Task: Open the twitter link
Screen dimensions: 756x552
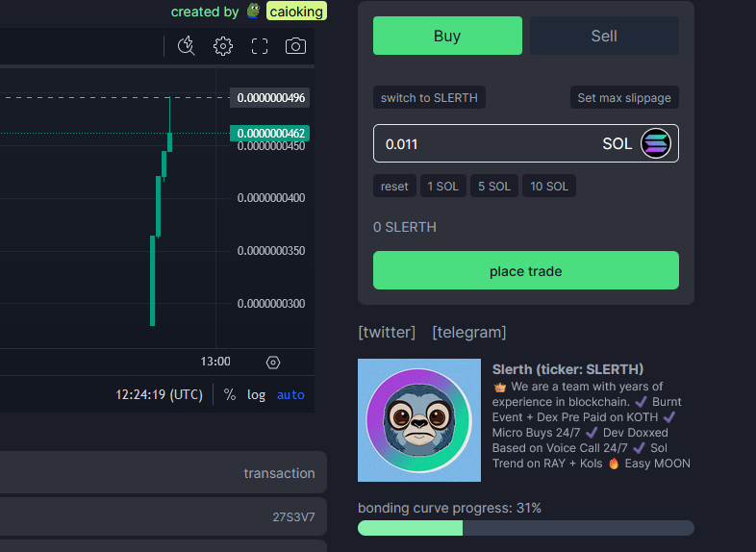Action: coord(387,332)
